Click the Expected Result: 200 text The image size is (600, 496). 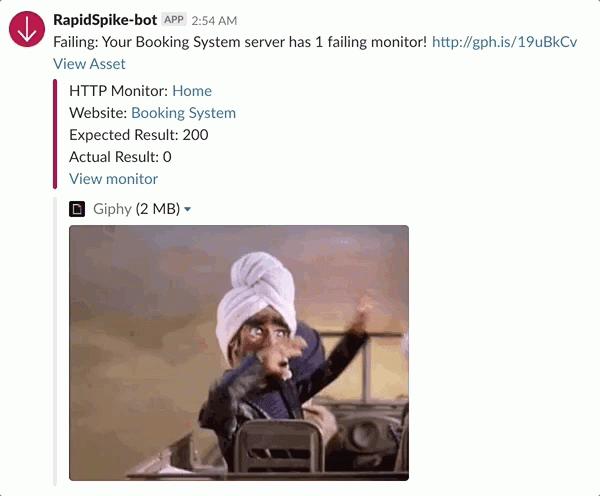tap(139, 135)
